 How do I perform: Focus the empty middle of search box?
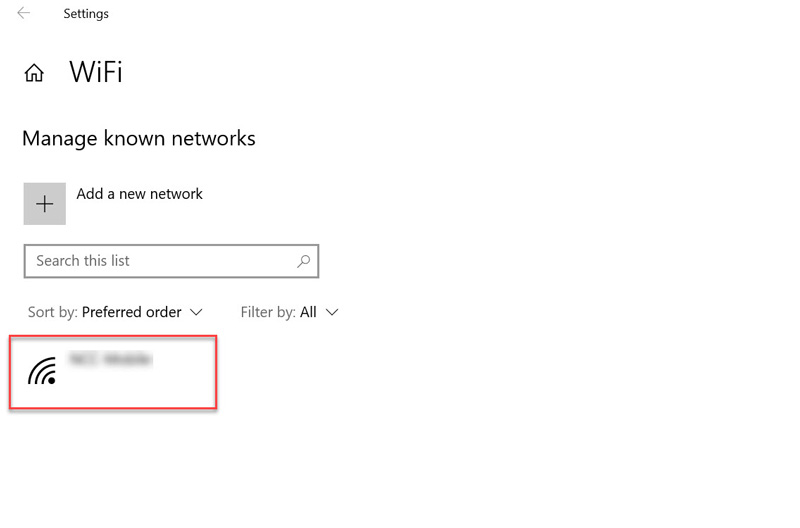(210, 261)
